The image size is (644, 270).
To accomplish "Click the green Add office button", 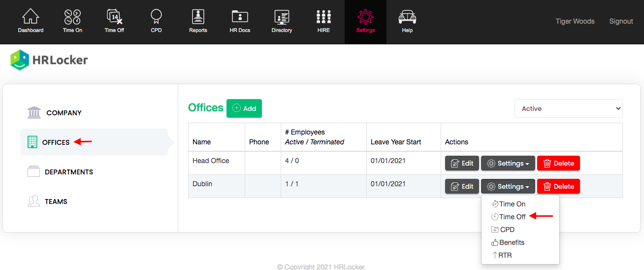I will pyautogui.click(x=244, y=108).
